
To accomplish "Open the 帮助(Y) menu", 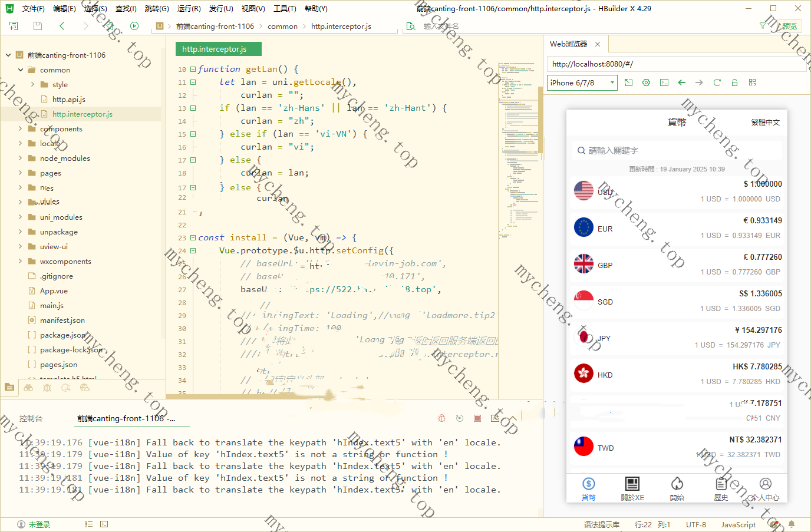I will pyautogui.click(x=316, y=9).
